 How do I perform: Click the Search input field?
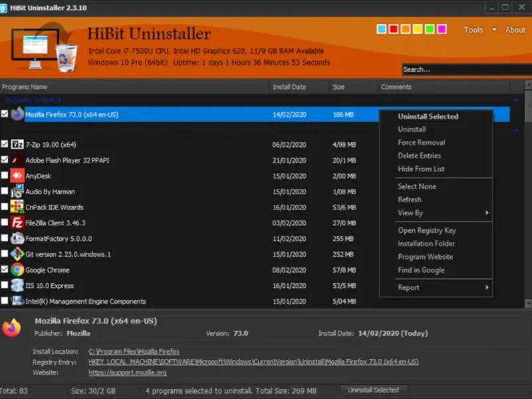click(467, 70)
